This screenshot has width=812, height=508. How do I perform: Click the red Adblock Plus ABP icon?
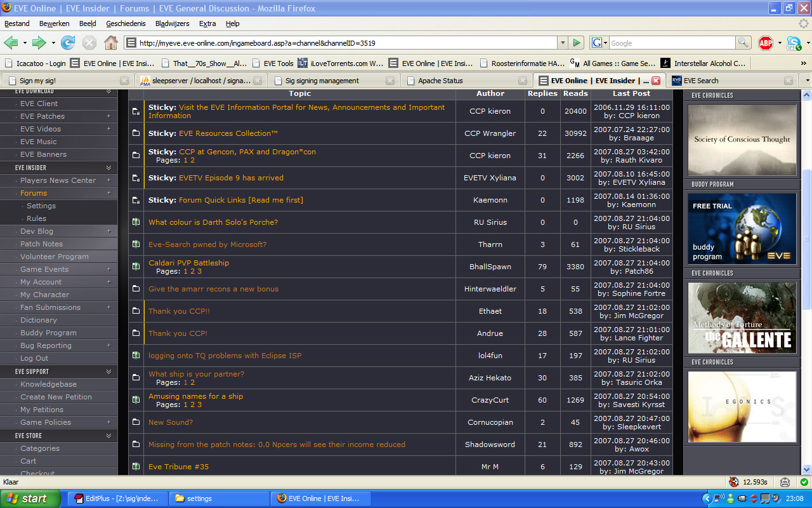[x=766, y=43]
